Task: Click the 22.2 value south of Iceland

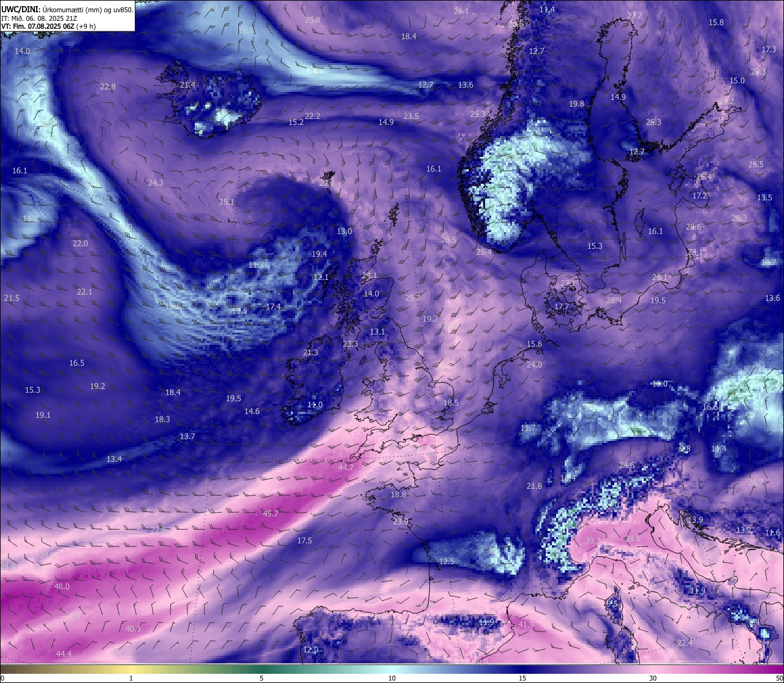Action: pyautogui.click(x=312, y=116)
